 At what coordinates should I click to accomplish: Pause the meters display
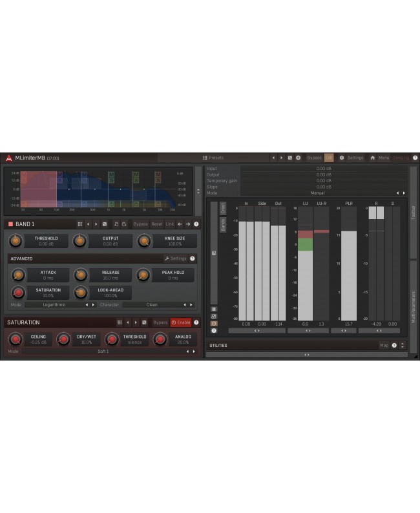coord(214,309)
